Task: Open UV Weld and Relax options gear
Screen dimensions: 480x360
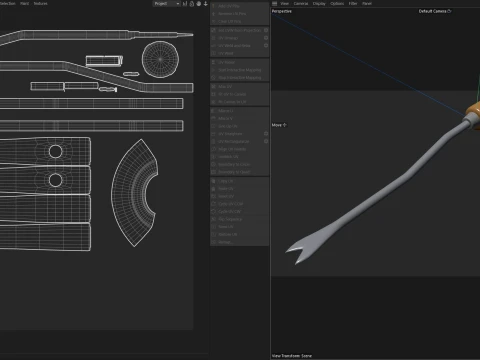Action: pyautogui.click(x=266, y=46)
